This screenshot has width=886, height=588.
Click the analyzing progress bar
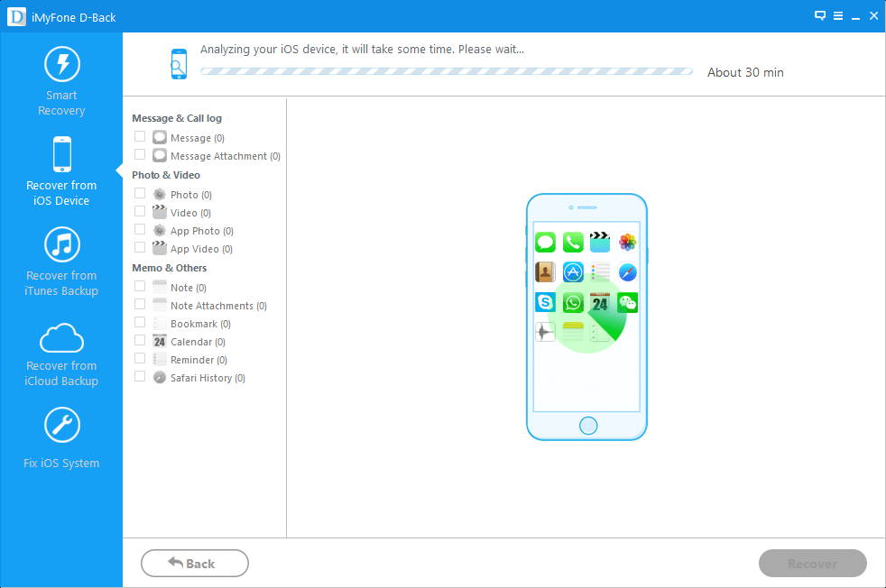click(447, 71)
